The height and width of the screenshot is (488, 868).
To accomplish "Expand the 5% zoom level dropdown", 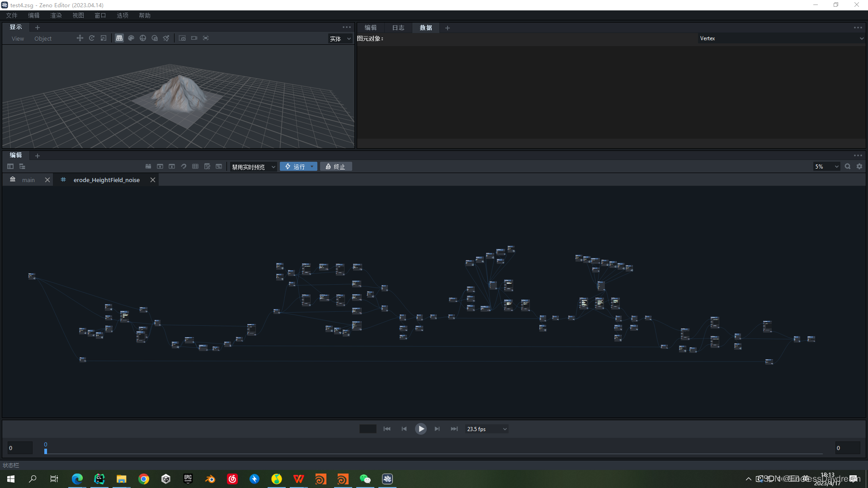I will coord(826,167).
